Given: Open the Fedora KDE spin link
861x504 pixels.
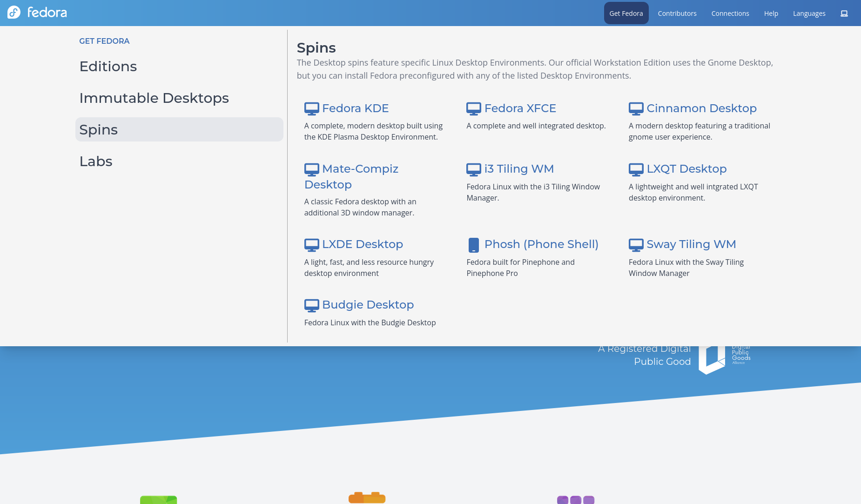Looking at the screenshot, I should click(355, 108).
